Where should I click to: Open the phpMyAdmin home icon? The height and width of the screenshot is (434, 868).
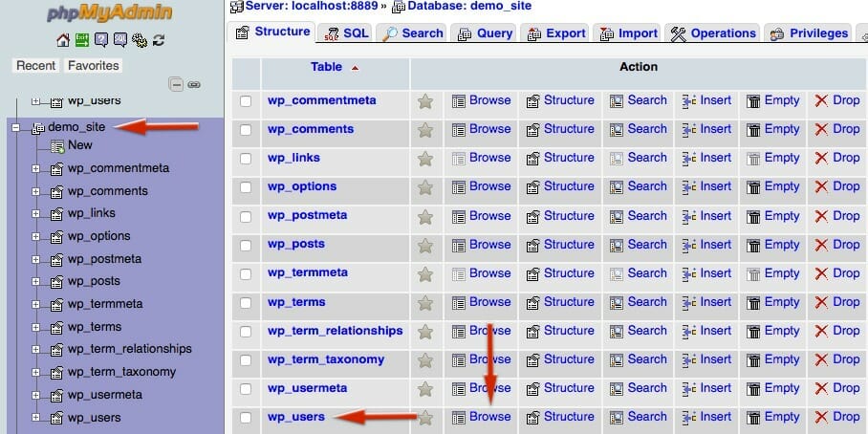63,40
